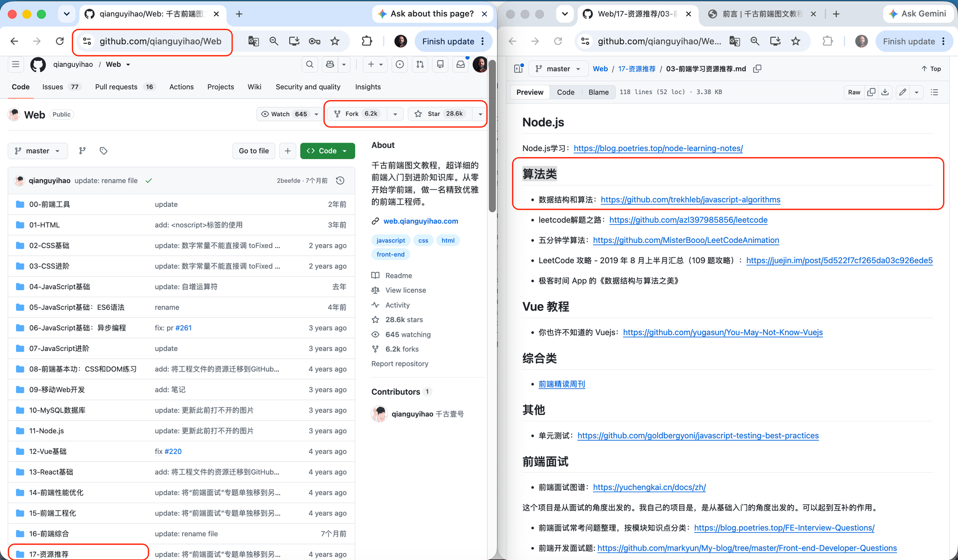Click the left window vertical scrollbar
Screen dimensions: 958x560
click(492, 137)
